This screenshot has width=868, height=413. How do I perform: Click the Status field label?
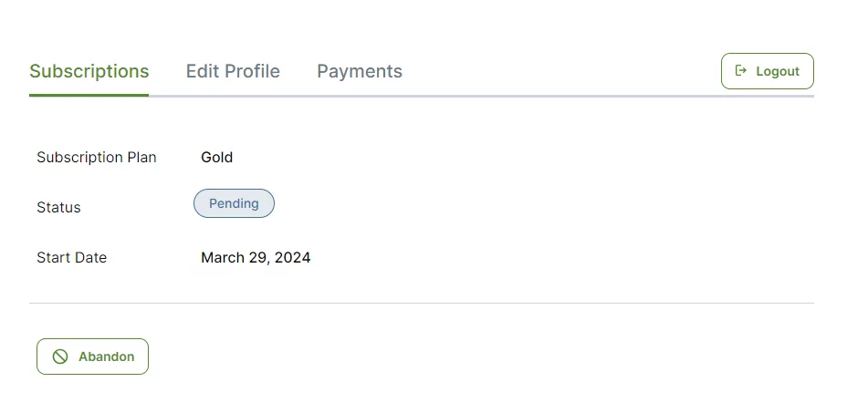tap(58, 207)
